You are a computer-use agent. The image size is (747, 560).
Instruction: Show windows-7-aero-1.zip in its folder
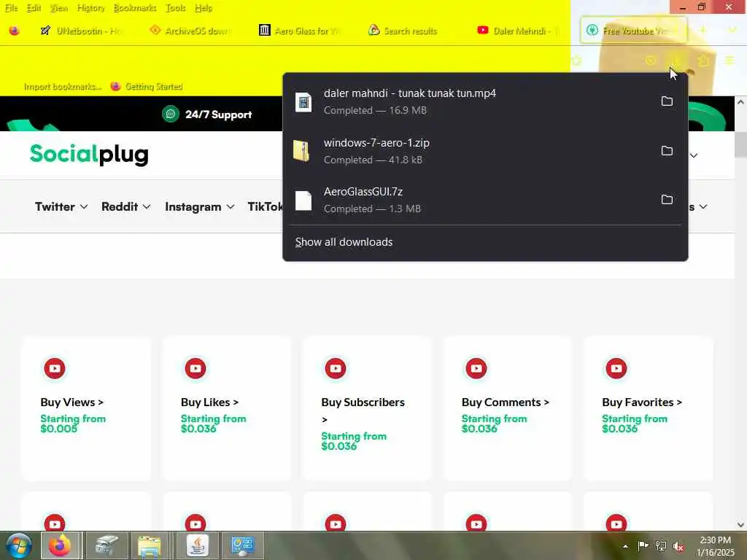667,150
